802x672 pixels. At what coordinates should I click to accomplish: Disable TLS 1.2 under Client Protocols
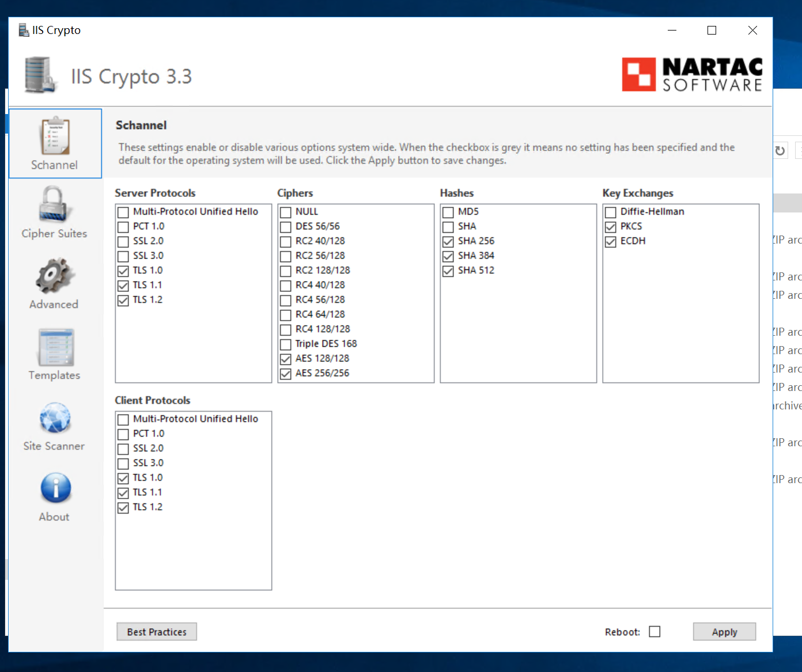point(123,507)
